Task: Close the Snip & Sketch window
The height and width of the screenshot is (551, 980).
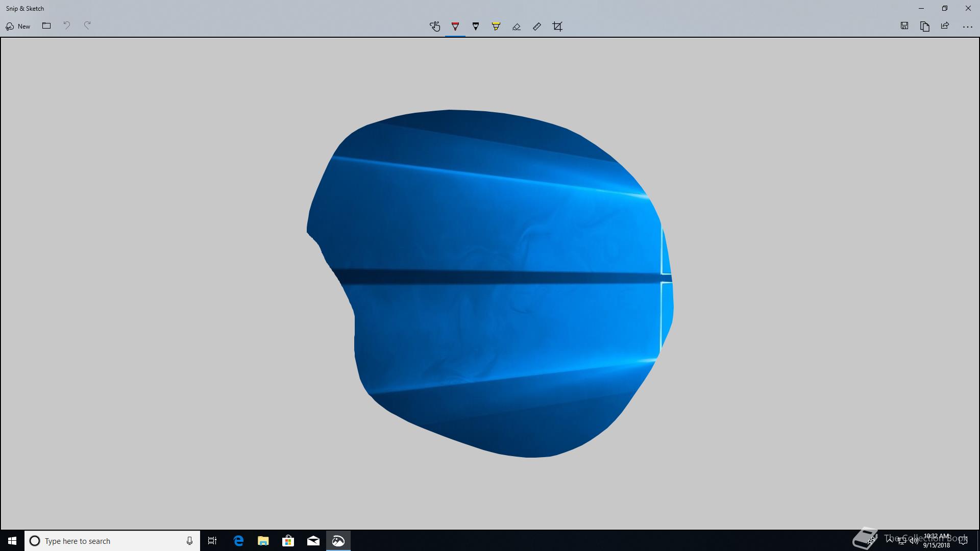Action: (x=968, y=8)
